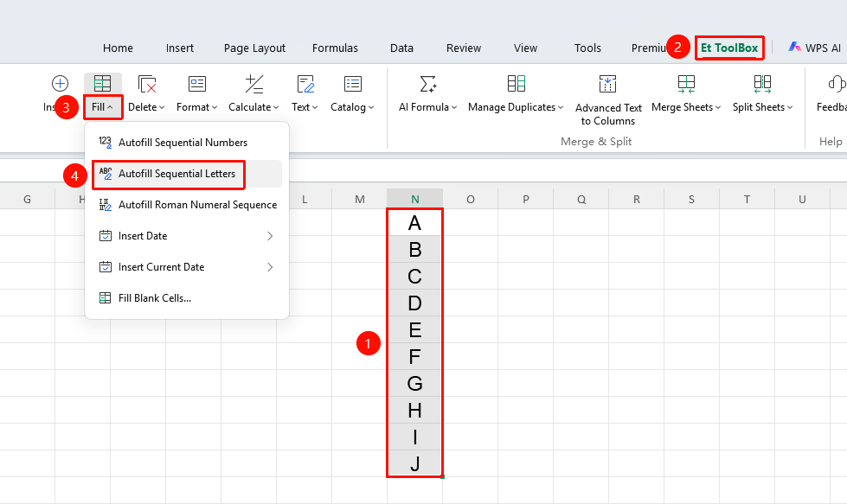This screenshot has width=847, height=504.
Task: Go to the Page Layout tab
Action: click(x=254, y=48)
